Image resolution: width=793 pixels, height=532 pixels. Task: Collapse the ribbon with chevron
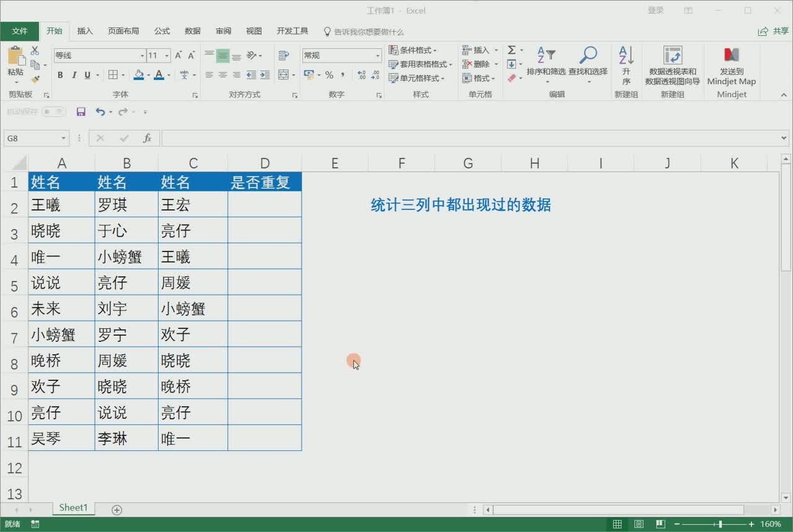(x=783, y=95)
